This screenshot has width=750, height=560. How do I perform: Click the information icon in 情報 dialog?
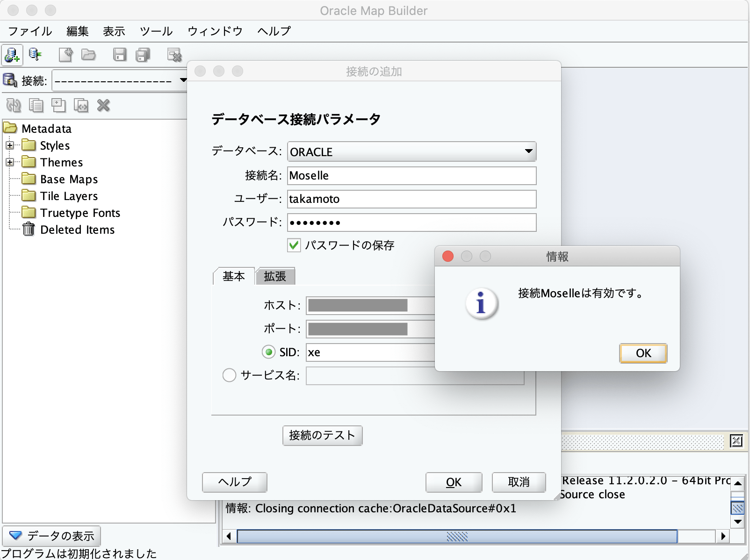point(482,304)
